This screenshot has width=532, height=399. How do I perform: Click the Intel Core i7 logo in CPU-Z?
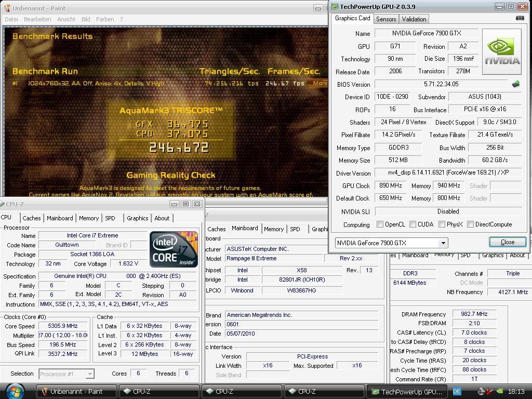coord(174,249)
